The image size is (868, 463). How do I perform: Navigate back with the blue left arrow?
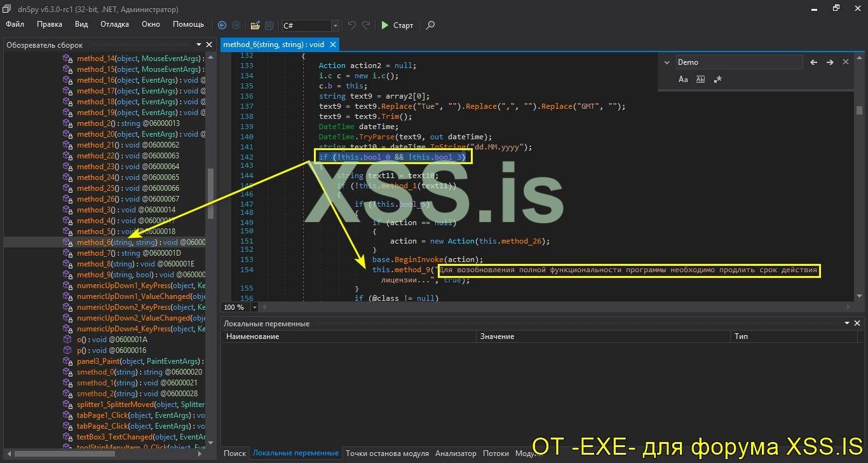(222, 25)
